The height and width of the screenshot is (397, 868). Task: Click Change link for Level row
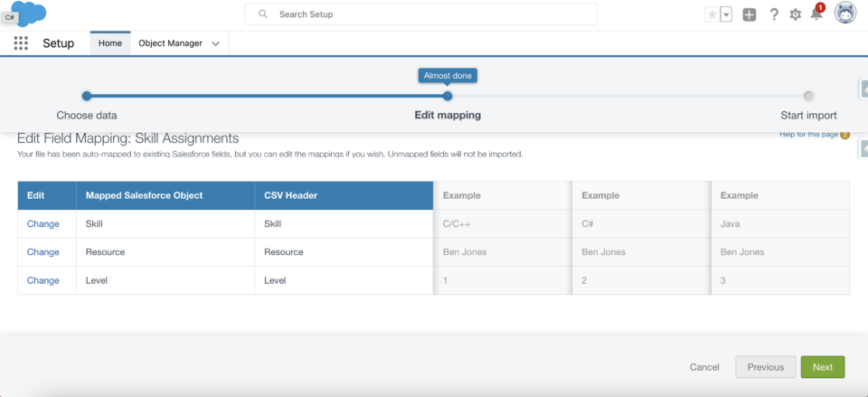pos(43,280)
